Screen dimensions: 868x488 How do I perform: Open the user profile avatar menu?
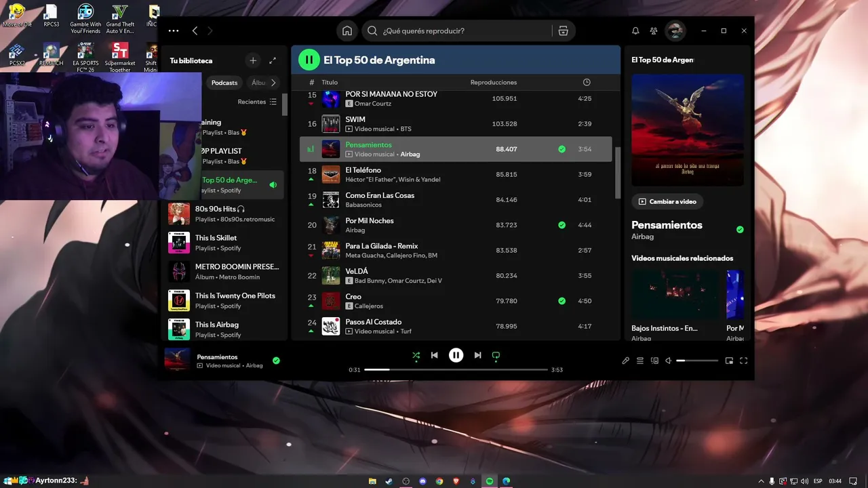[675, 30]
